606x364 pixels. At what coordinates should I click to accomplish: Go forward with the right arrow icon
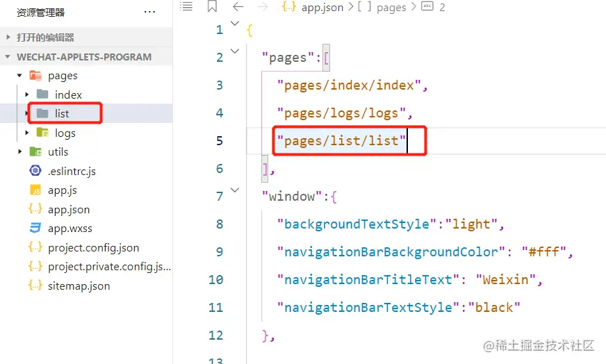(263, 6)
